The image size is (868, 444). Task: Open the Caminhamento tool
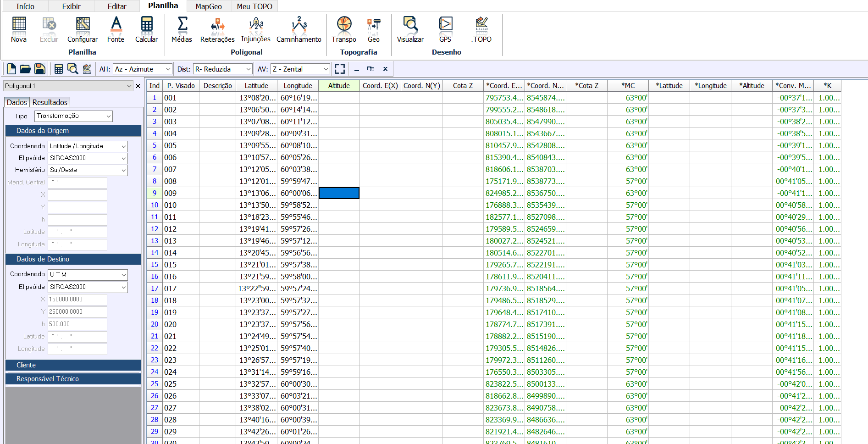[299, 29]
